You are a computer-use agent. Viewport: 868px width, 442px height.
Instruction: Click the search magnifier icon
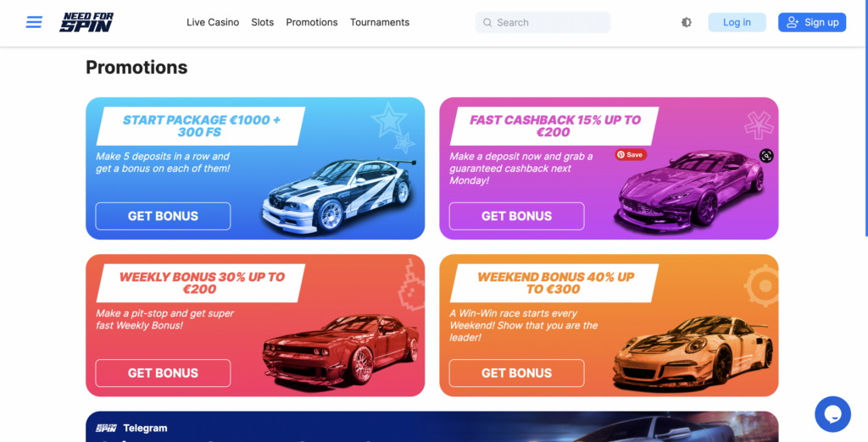coord(487,23)
